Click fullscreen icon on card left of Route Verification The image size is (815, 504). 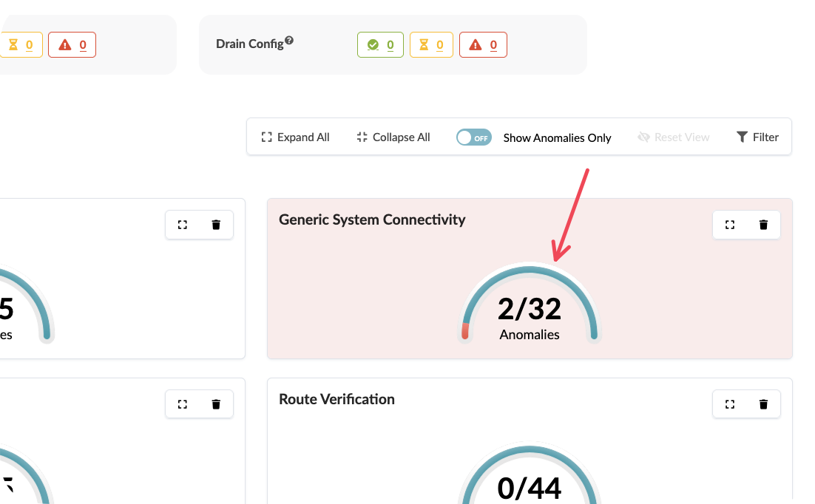click(183, 404)
